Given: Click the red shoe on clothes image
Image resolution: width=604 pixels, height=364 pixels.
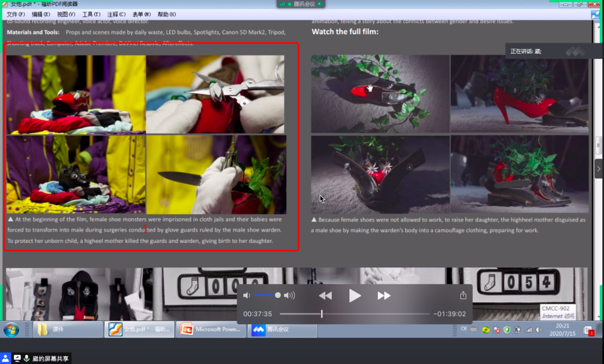Looking at the screenshot, I should 76,94.
